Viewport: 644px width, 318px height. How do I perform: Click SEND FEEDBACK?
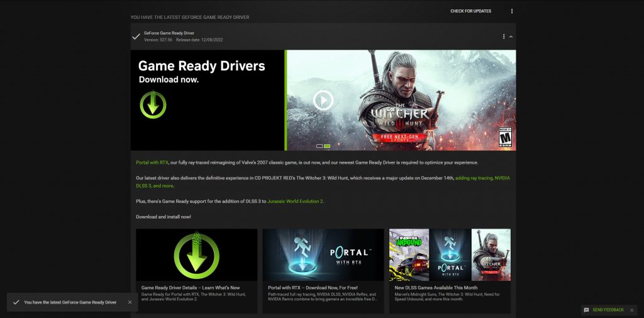pos(608,310)
